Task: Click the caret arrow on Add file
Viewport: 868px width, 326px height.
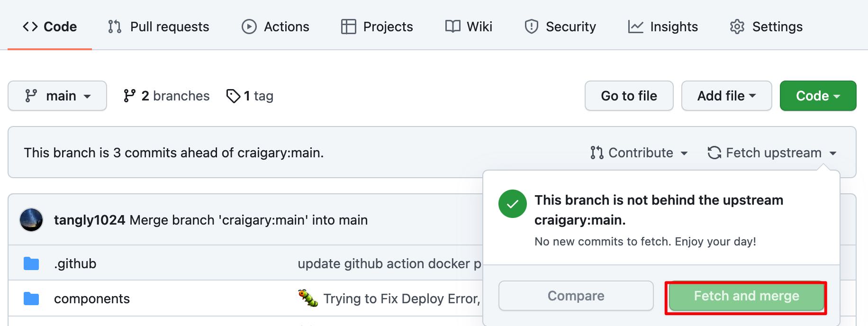Action: 752,96
